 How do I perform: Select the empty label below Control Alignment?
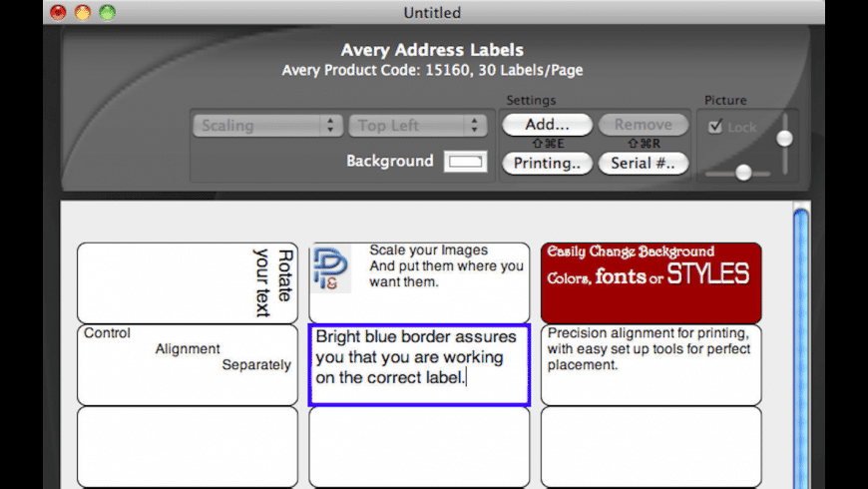click(x=188, y=447)
